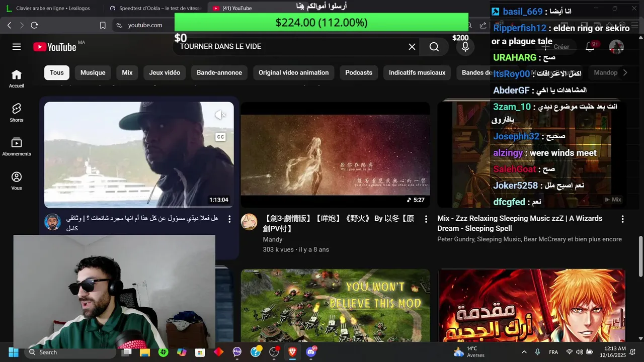Go back in the browser
The width and height of the screenshot is (644, 362).
coord(9,25)
